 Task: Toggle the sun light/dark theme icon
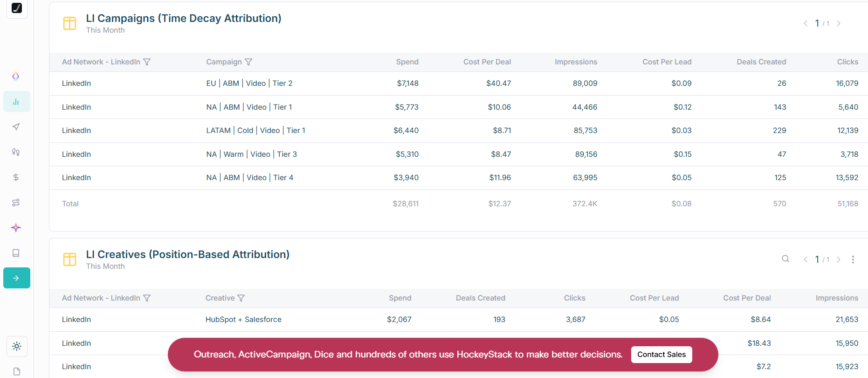tap(17, 346)
